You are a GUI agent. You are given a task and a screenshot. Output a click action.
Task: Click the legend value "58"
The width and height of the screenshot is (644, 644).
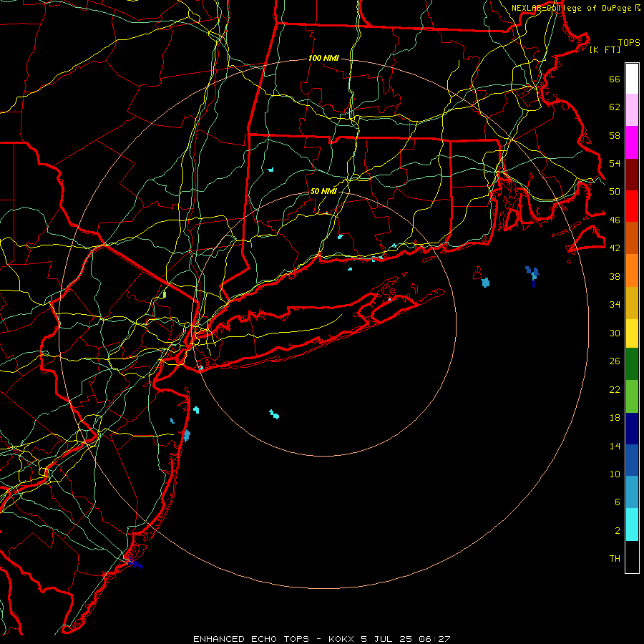[x=615, y=135]
